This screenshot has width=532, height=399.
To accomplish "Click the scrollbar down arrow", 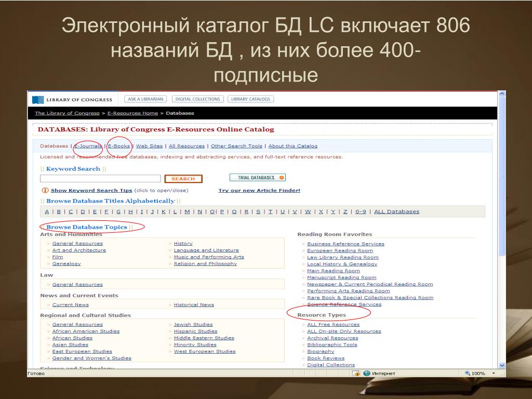I will coord(502,365).
